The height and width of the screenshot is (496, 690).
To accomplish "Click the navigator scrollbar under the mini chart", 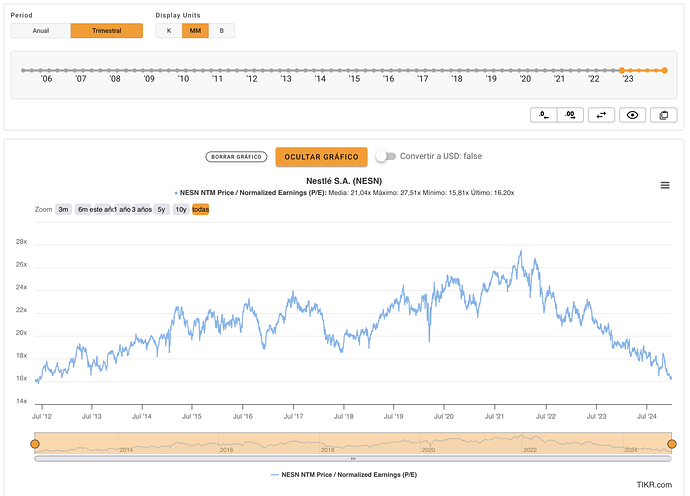I will tap(353, 459).
